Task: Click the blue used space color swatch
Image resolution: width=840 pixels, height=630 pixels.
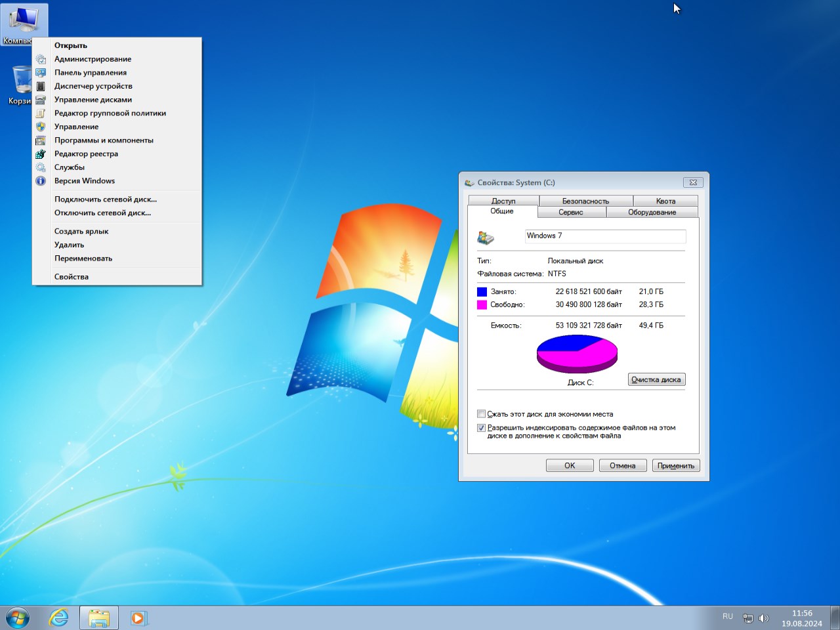Action: (x=482, y=291)
